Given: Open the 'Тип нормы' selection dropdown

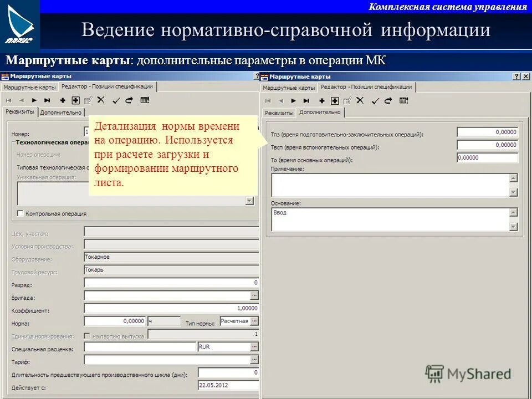Looking at the screenshot, I should tap(254, 321).
